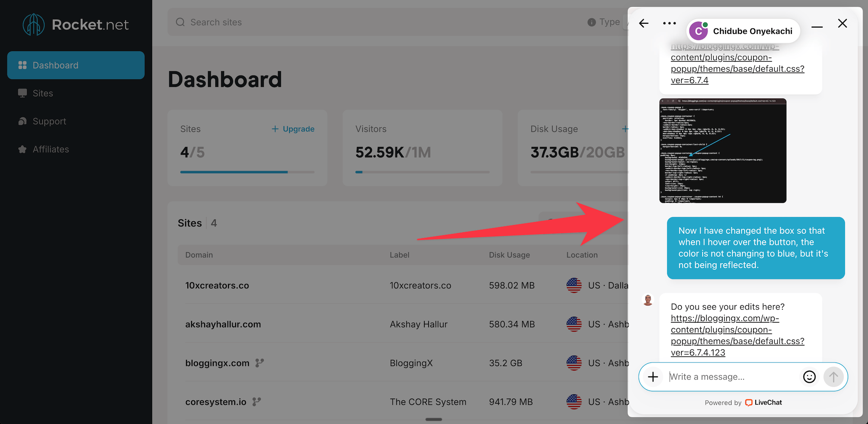
Task: Click the Upgrade link in Sites card
Action: pos(293,129)
